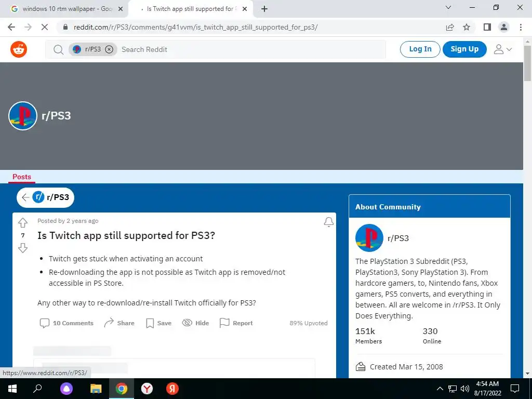Open Yandex Browser from the taskbar
The image size is (532, 399).
pos(147,389)
